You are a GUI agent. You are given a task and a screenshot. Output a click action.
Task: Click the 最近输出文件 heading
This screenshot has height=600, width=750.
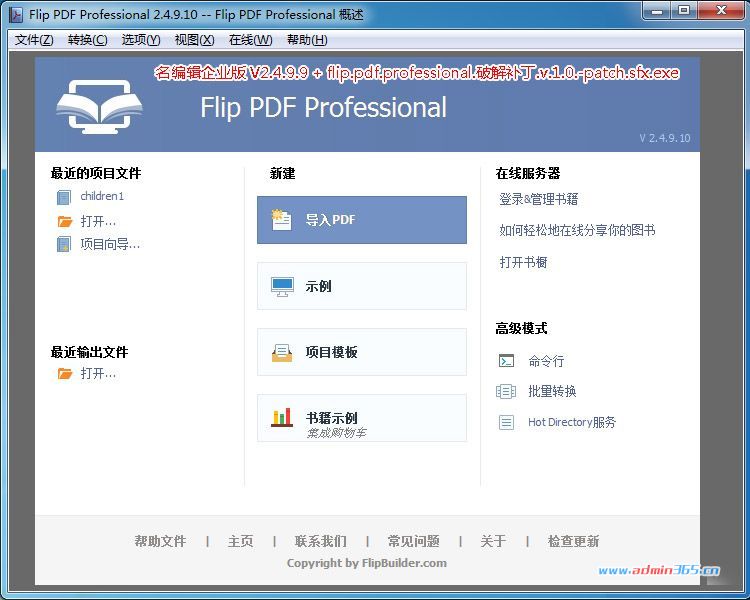pos(89,352)
